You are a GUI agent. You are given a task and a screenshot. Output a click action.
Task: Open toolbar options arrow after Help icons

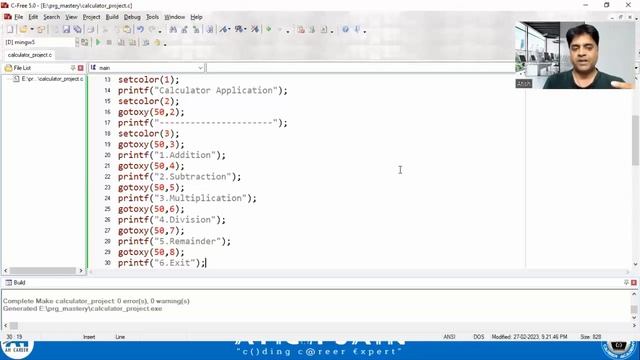tap(364, 31)
